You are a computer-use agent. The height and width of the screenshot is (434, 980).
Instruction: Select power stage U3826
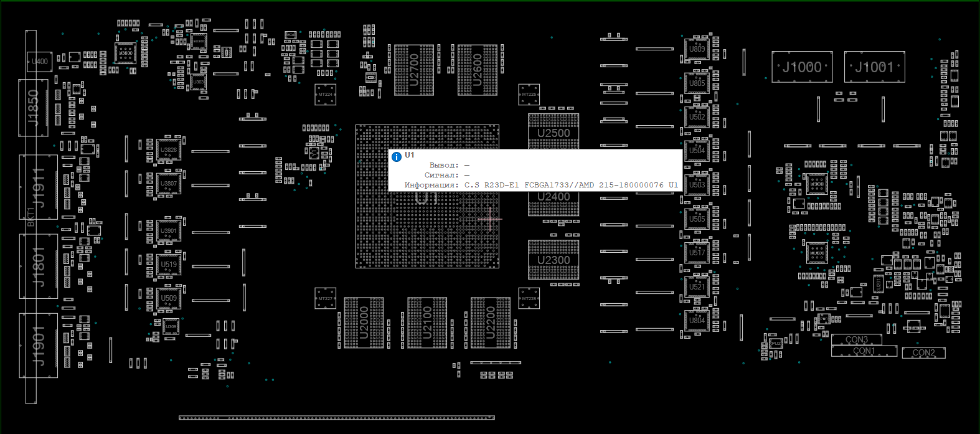click(x=168, y=150)
